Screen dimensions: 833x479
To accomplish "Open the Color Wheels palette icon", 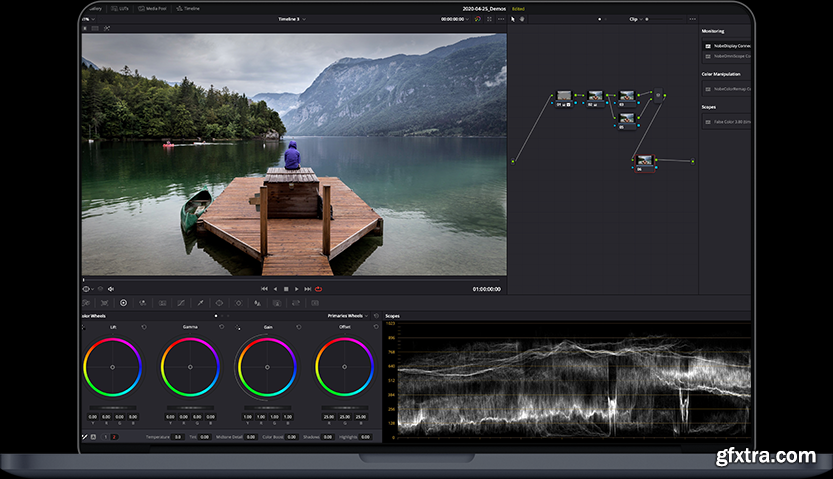I will (123, 302).
